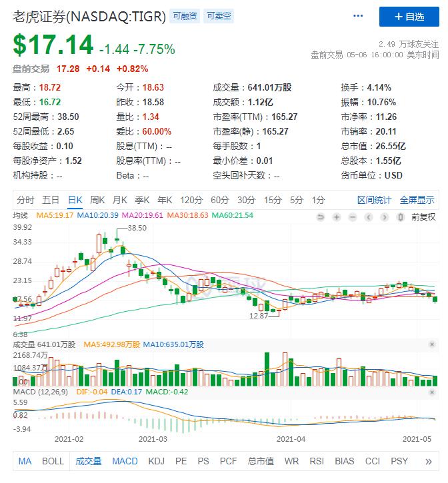This screenshot has height=483, width=448.
Task: Move chart right with the forward arrow icon
Action: (385, 217)
